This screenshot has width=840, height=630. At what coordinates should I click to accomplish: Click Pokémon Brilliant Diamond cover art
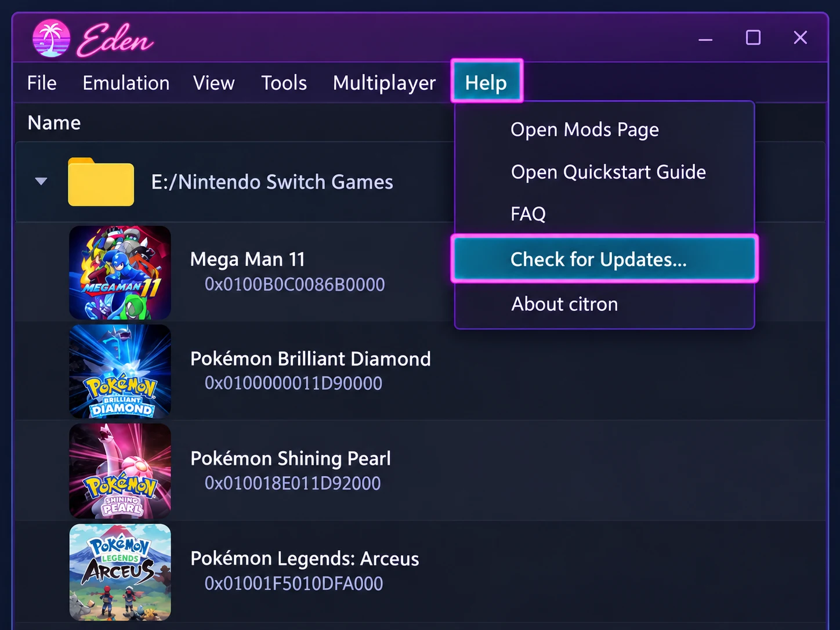120,371
